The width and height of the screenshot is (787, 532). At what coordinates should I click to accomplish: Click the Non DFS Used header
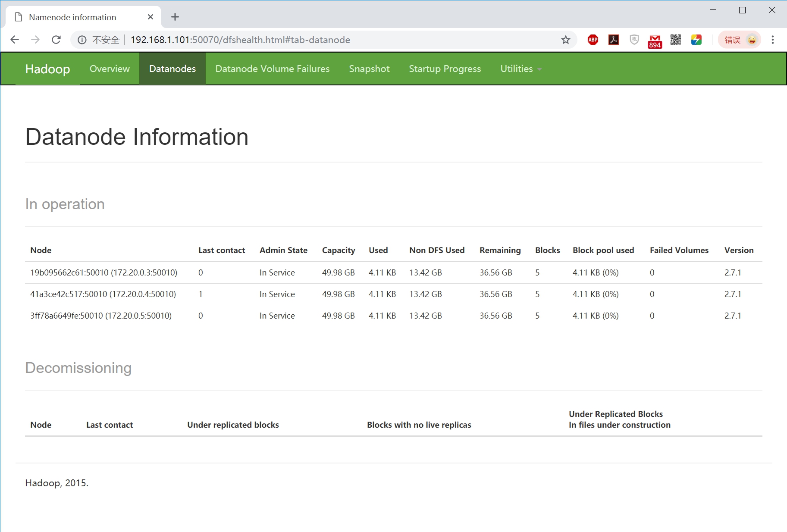(437, 250)
